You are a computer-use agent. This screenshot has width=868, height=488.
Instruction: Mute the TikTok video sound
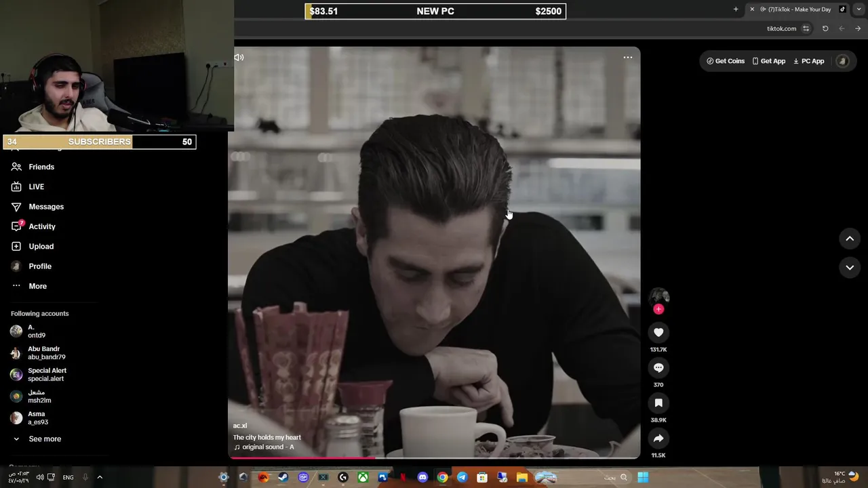point(239,58)
